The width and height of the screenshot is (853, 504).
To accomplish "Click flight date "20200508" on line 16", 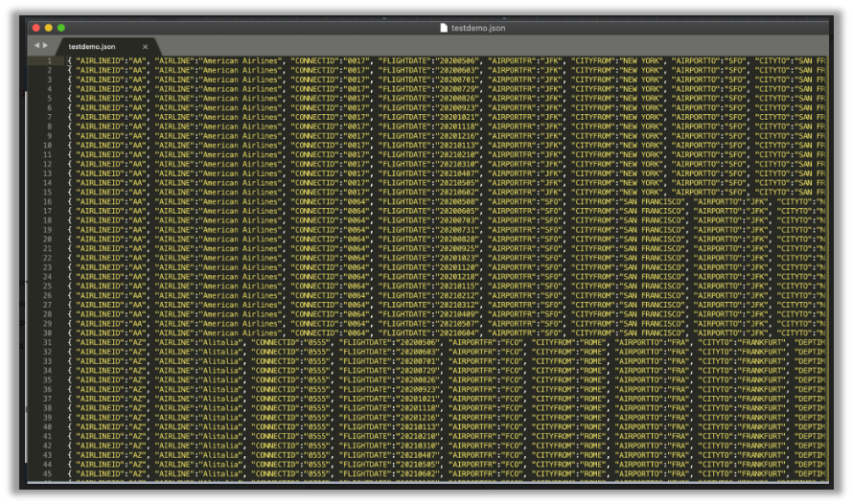I will (x=457, y=202).
